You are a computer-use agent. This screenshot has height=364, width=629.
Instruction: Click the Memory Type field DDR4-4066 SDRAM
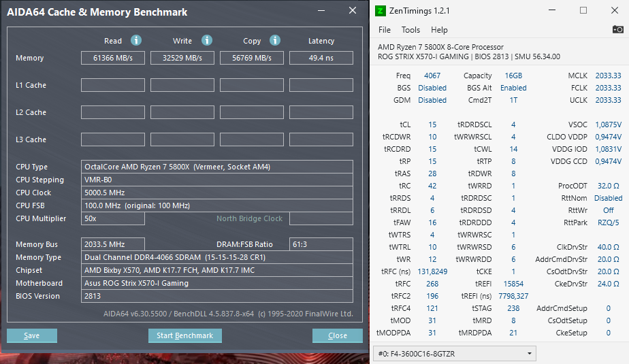[x=217, y=257]
